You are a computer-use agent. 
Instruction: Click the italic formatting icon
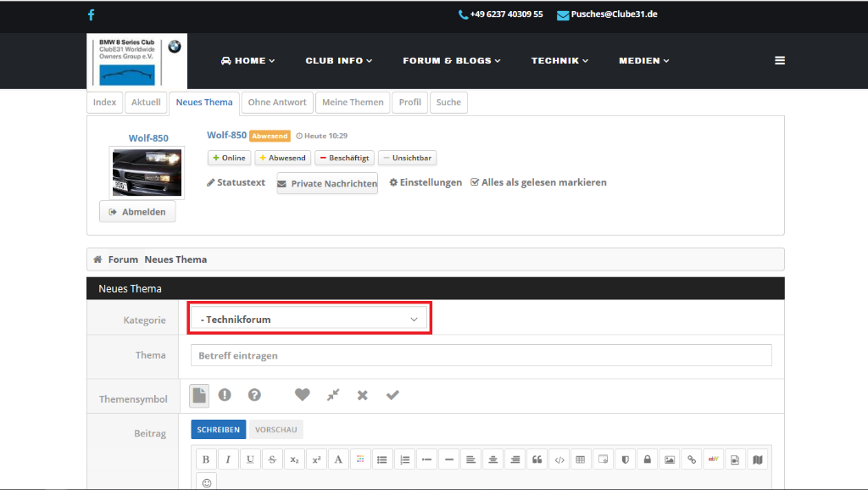[x=228, y=459]
